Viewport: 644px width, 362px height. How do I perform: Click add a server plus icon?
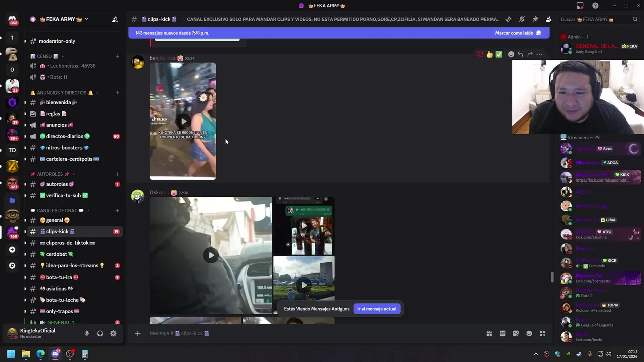(12, 249)
